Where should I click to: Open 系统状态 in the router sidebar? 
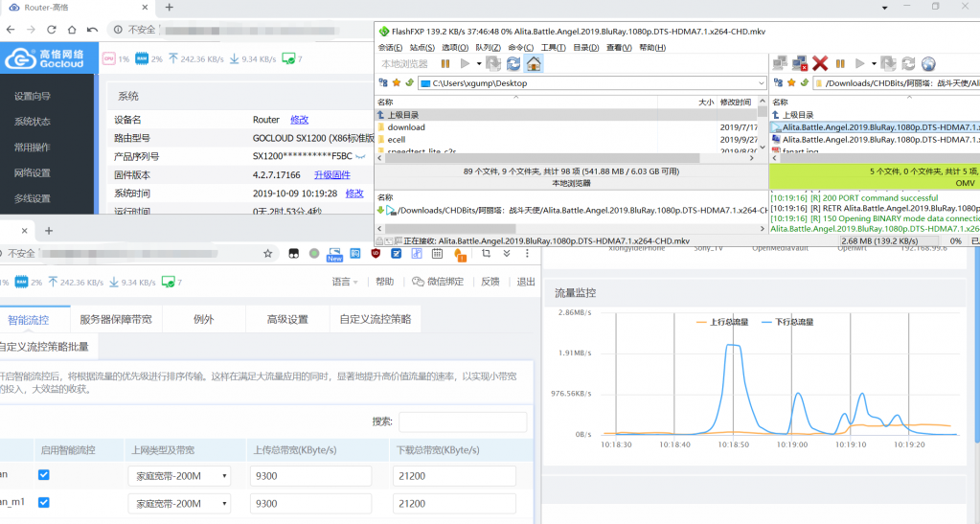33,122
